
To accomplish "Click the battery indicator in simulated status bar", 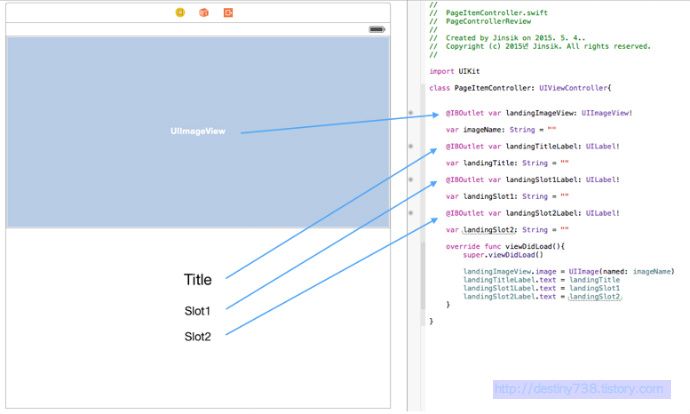I will click(377, 29).
